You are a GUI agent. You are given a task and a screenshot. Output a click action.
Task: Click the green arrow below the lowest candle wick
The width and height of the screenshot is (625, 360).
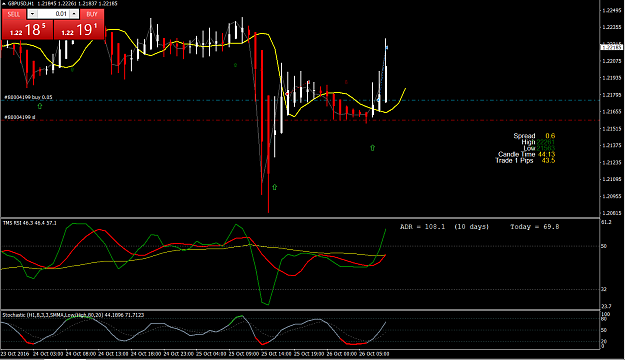tap(274, 187)
